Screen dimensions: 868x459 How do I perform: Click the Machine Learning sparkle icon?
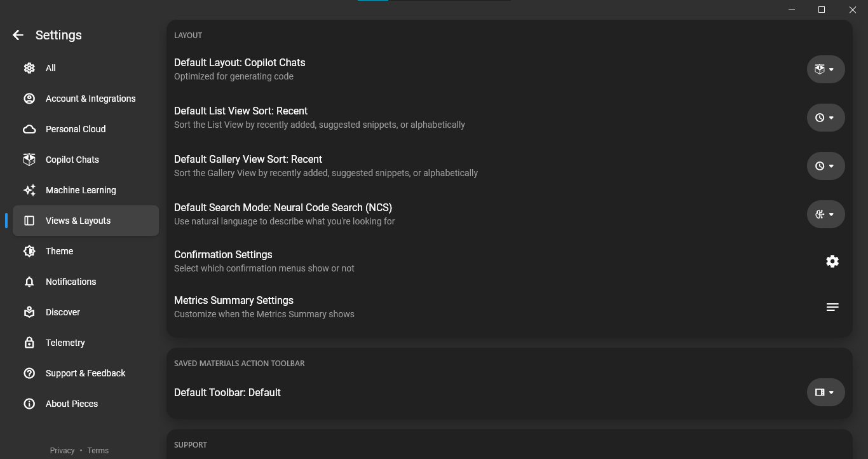pyautogui.click(x=29, y=190)
